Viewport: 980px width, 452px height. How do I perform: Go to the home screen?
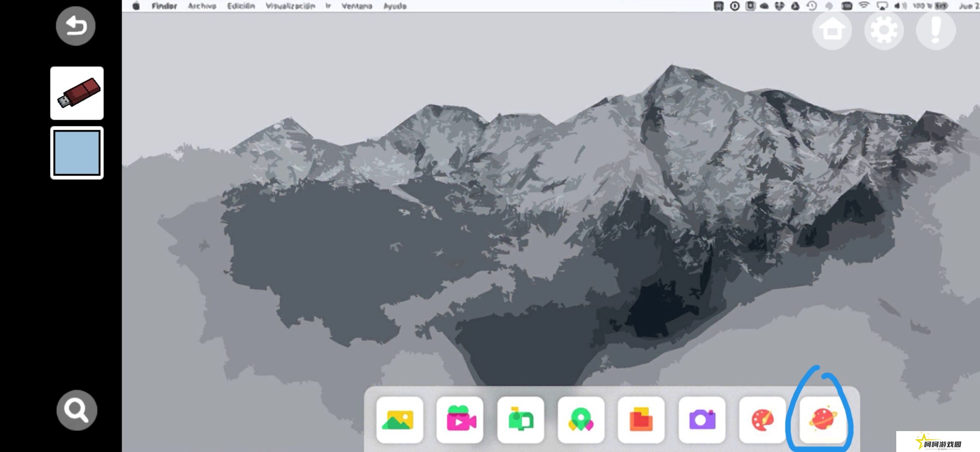[832, 30]
